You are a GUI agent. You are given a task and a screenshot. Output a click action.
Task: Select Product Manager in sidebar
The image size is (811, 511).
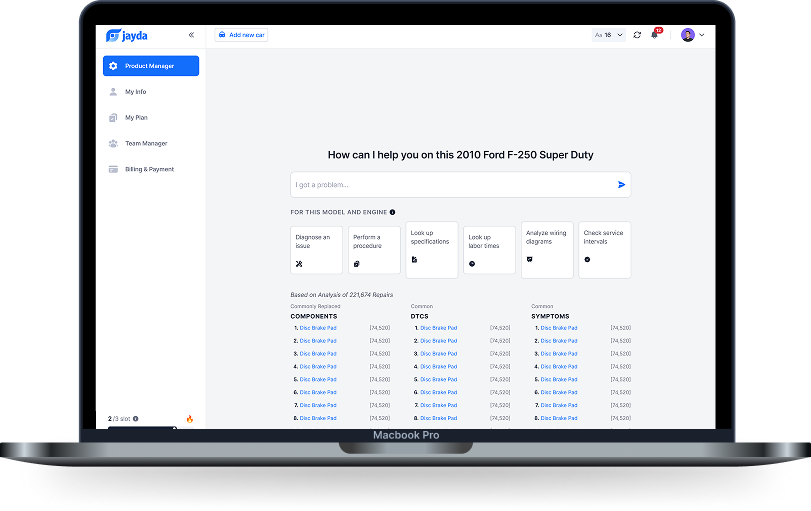(151, 66)
